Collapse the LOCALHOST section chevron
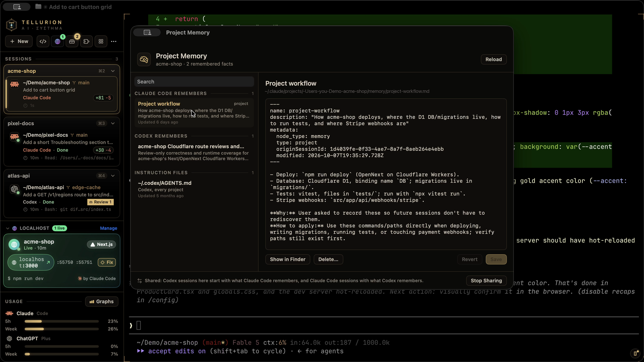 (x=8, y=228)
